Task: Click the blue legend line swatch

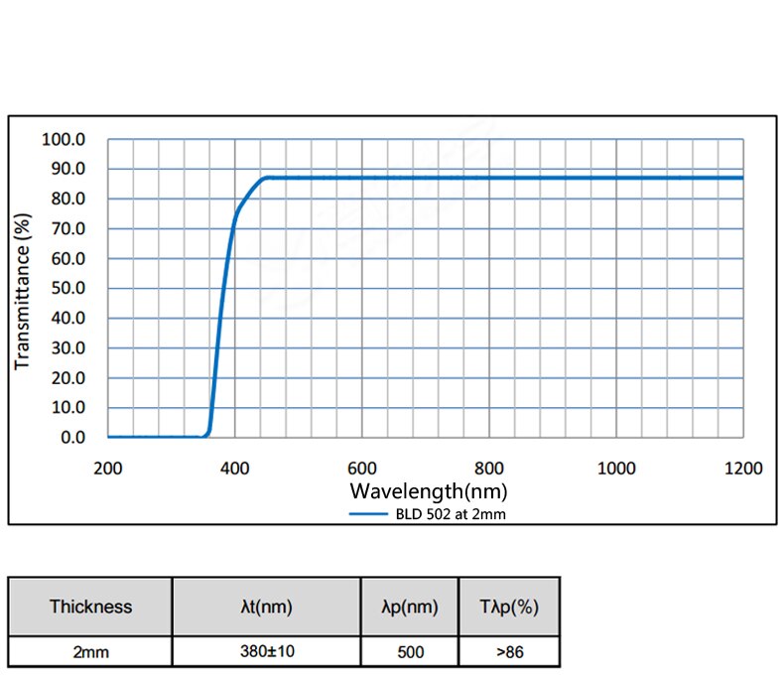Action: 368,514
